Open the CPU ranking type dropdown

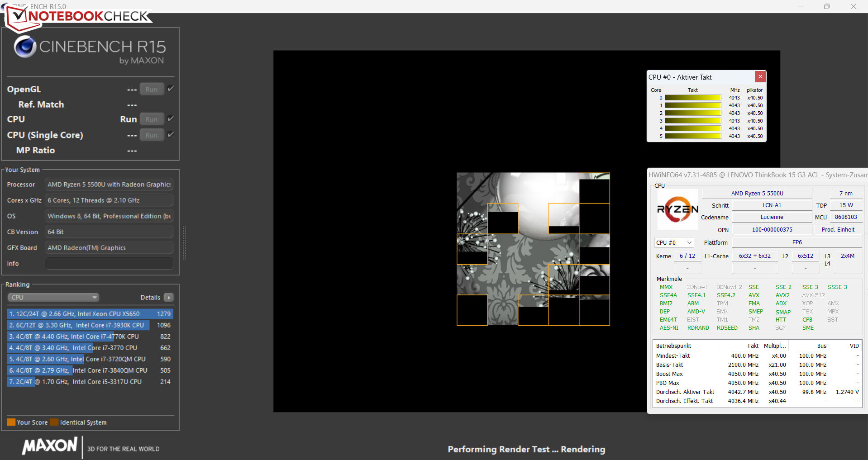53,298
